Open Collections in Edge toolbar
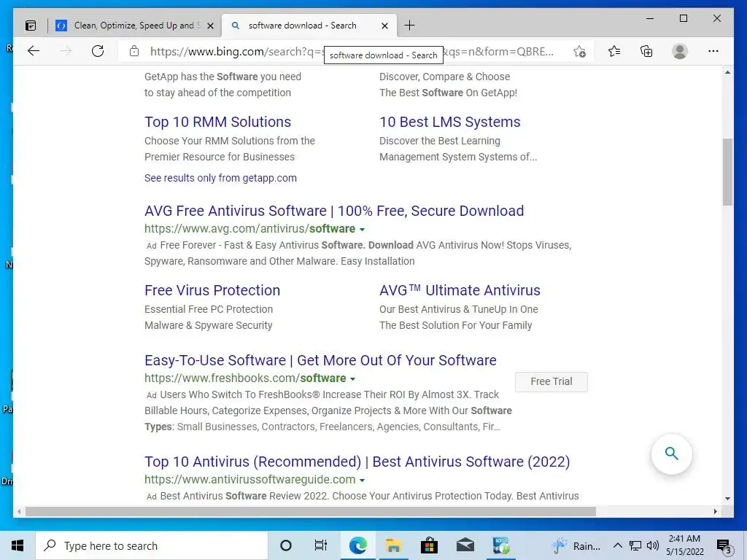 646,51
